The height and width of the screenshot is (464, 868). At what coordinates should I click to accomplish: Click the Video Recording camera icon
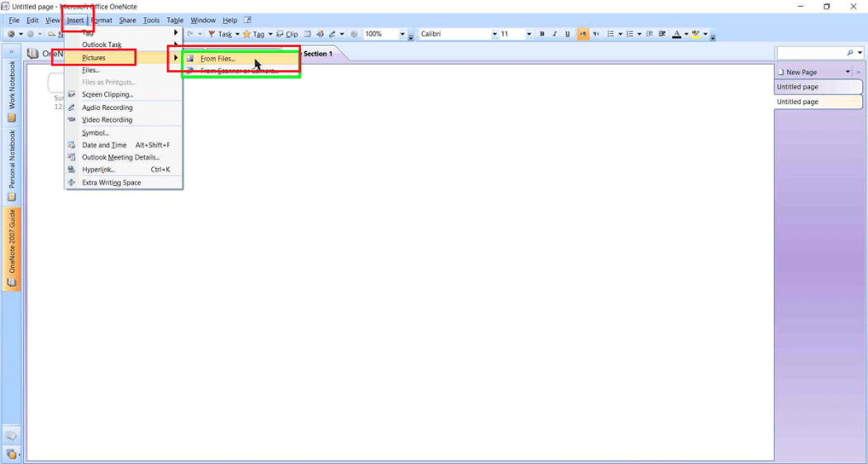[71, 120]
